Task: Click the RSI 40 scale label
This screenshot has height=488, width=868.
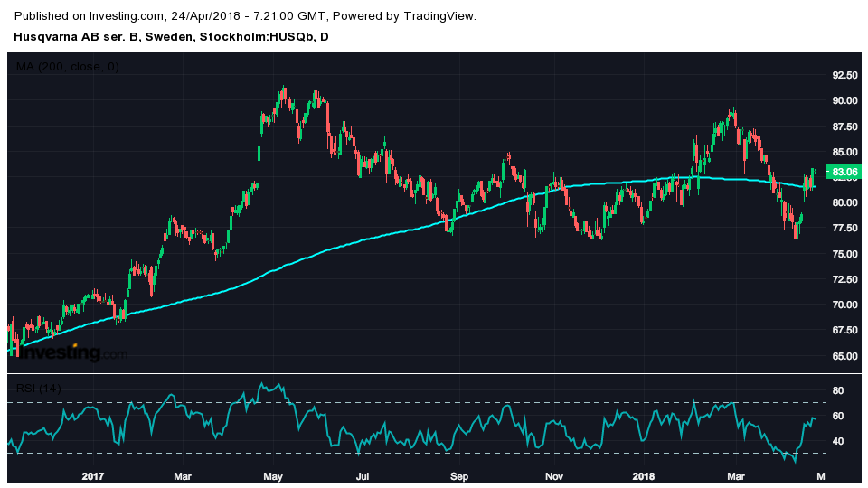Action: (838, 442)
